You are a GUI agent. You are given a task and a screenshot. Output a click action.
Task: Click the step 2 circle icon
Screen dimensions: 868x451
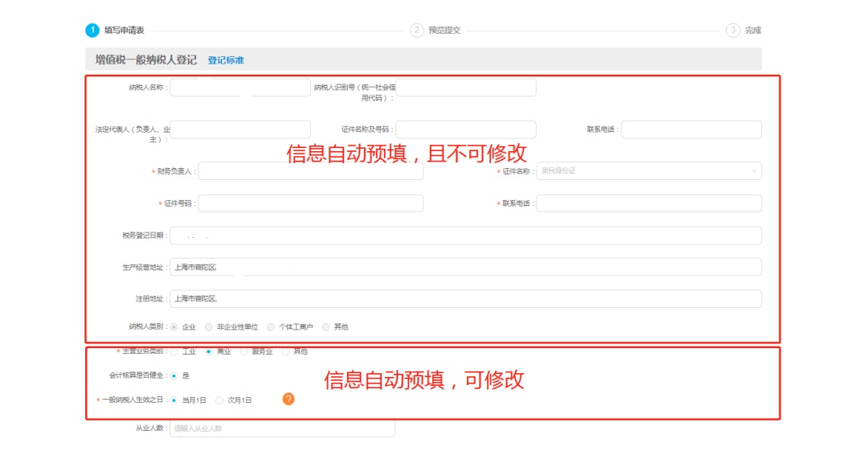(416, 31)
